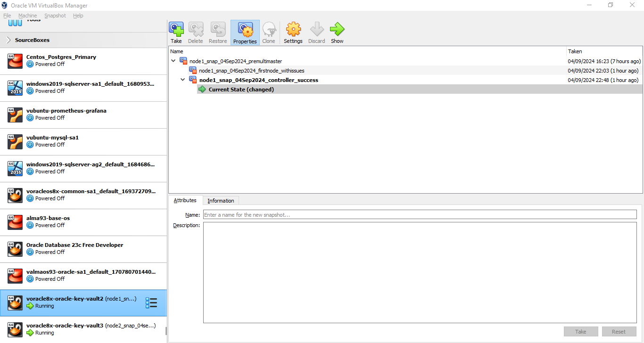Click the windows2019-sqlserver-sa1 OS icon

point(15,88)
